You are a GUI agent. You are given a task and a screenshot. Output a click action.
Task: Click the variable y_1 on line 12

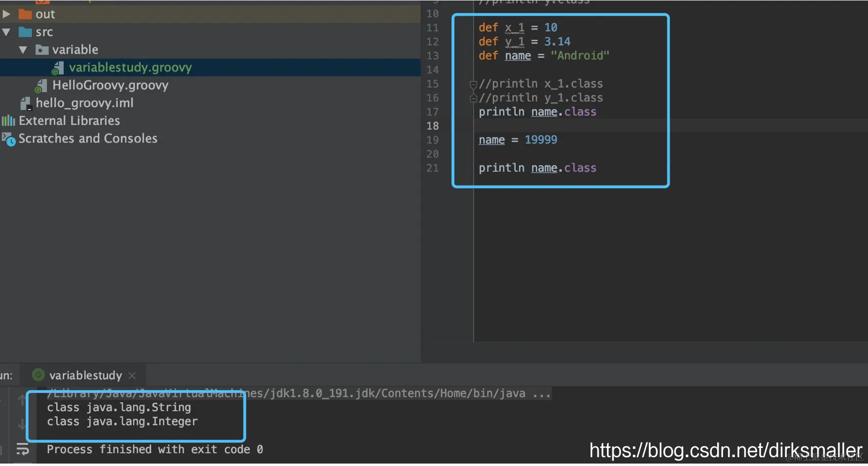514,42
